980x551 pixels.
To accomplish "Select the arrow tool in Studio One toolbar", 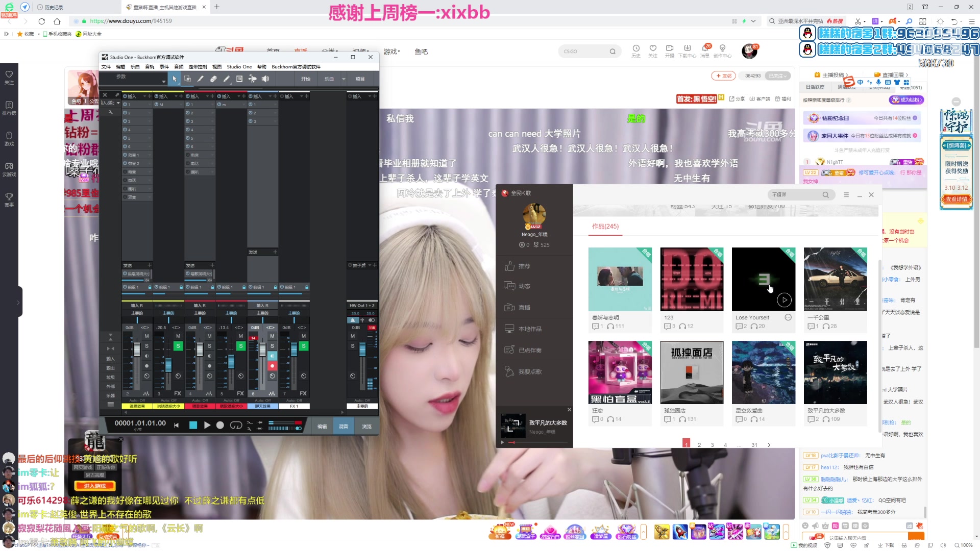I will pyautogui.click(x=175, y=79).
